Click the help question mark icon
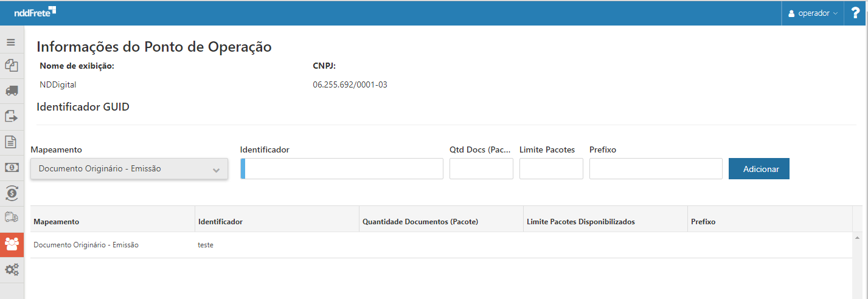Screen dimensions: 868x299 855,13
